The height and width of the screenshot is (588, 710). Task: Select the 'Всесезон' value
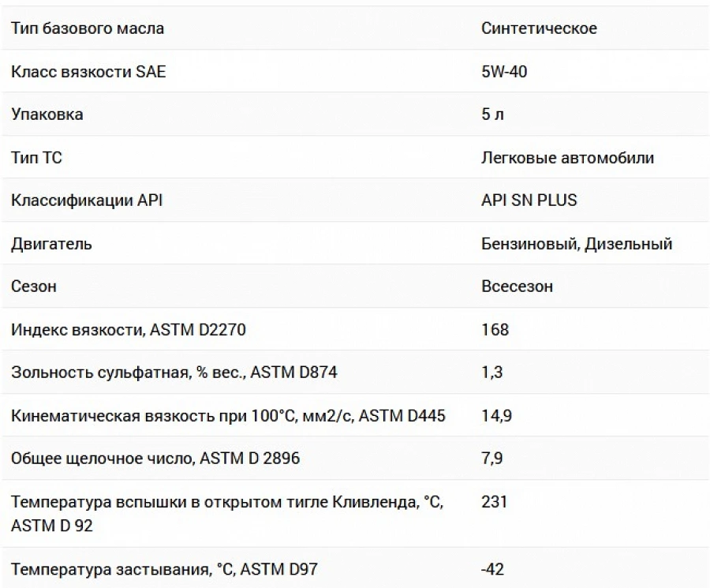[x=517, y=287]
